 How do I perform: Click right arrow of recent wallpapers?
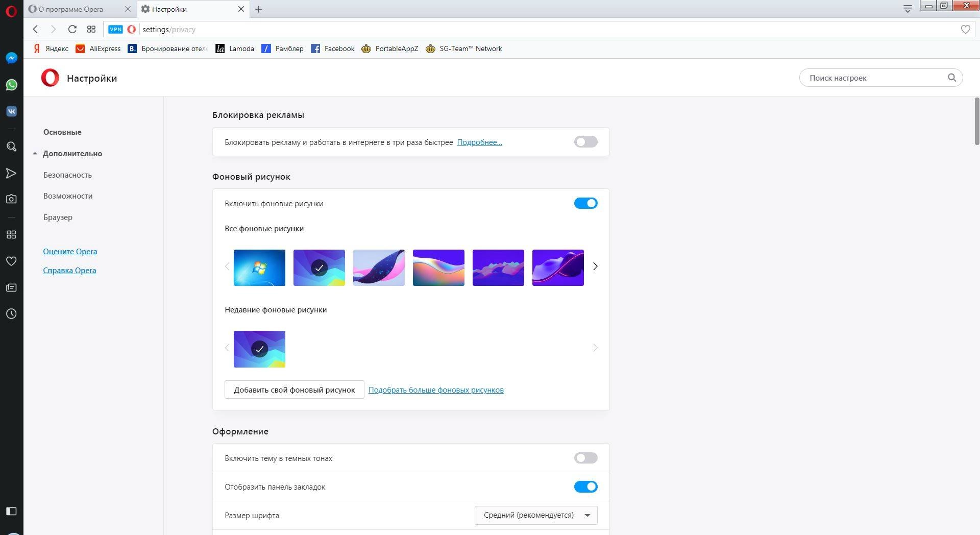click(x=595, y=348)
